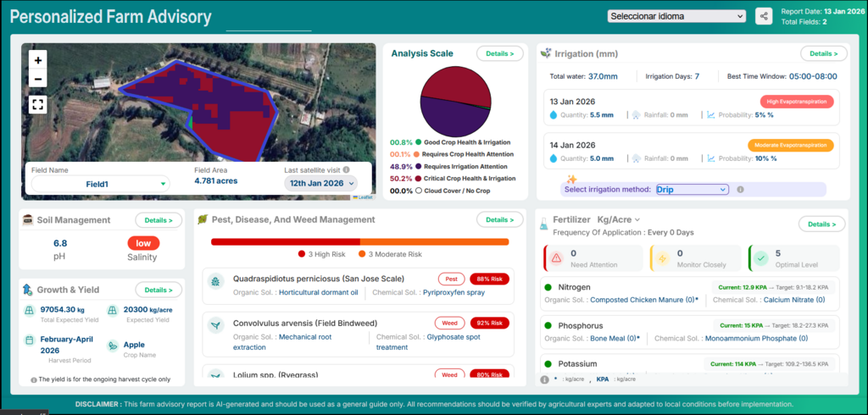Click the Monitor Closely fertilizer icon
The width and height of the screenshot is (868, 415).
pos(662,258)
